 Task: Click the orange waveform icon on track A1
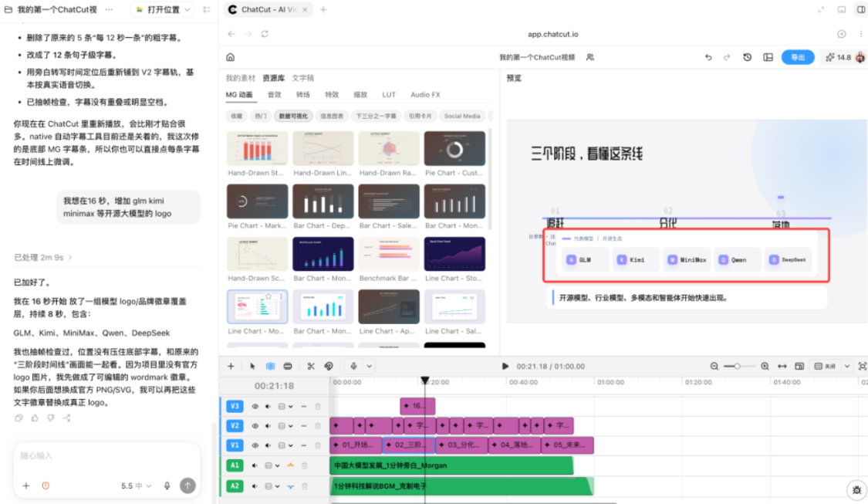290,465
